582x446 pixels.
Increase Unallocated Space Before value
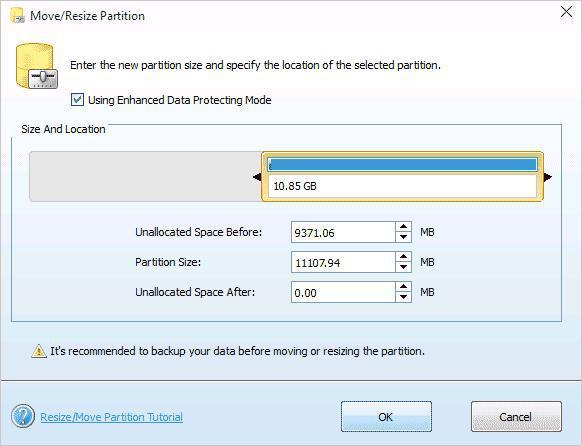point(403,227)
